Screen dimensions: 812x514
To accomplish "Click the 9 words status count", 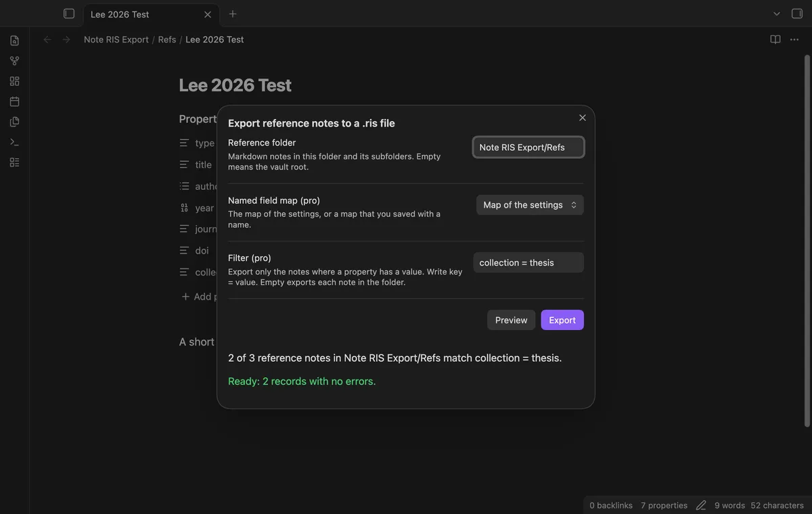I will [729, 505].
